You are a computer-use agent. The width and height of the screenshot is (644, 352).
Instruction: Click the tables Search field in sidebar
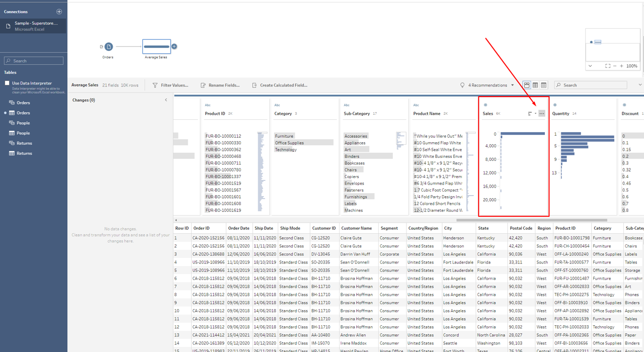point(34,61)
